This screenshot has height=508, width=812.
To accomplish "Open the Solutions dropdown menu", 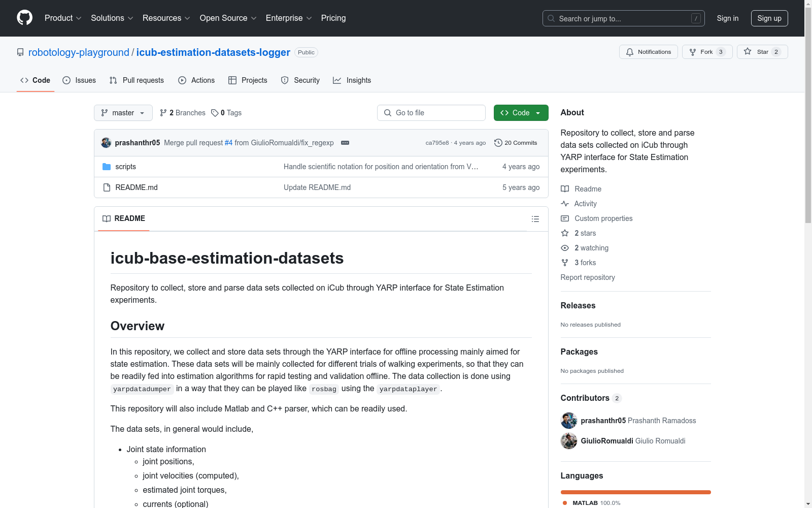I will click(112, 18).
